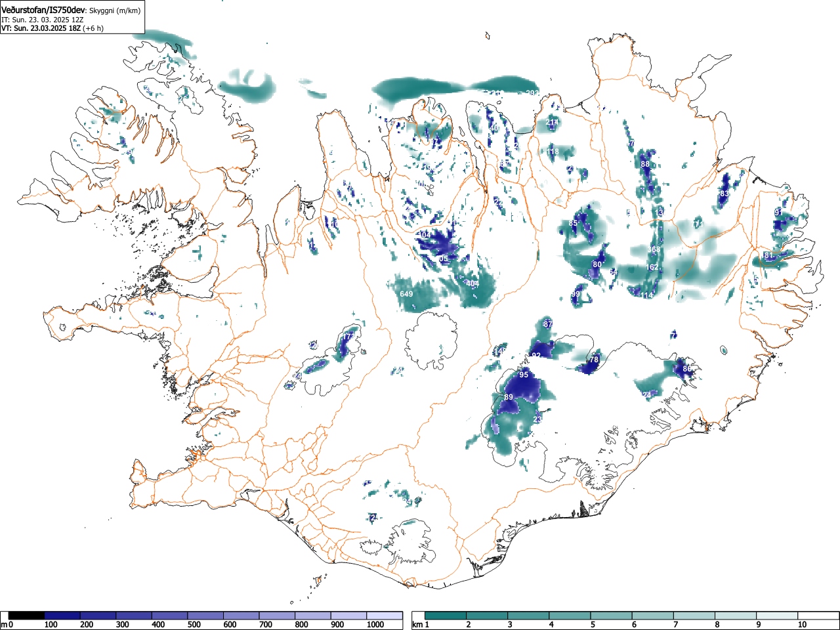Click the '87' visibility value on map

click(548, 324)
